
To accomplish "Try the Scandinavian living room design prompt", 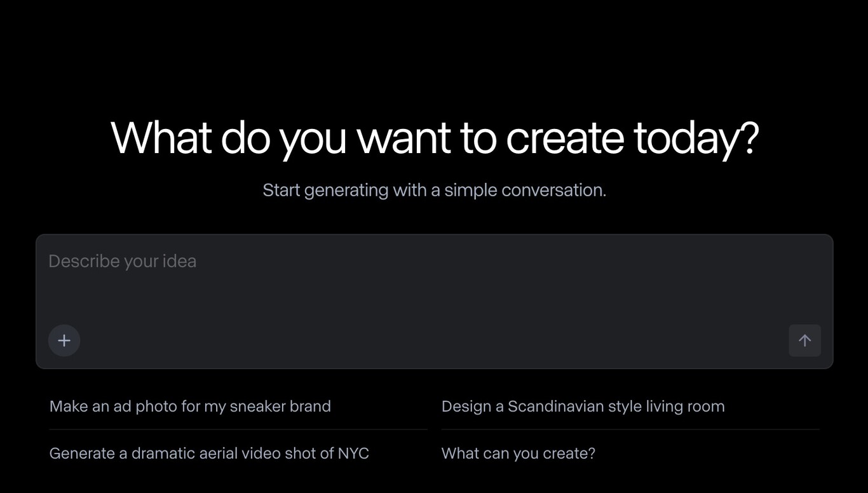I will point(583,407).
